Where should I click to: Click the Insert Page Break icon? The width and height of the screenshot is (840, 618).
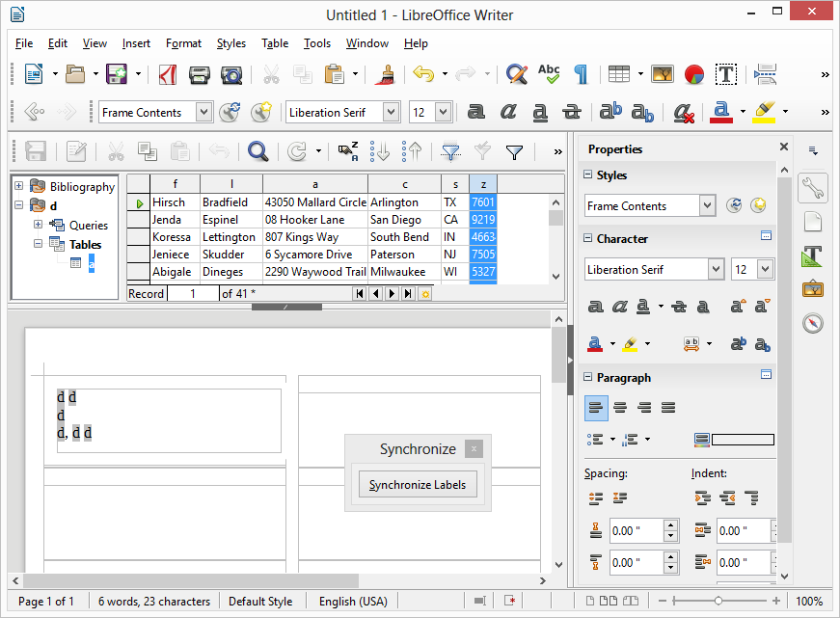pos(765,74)
